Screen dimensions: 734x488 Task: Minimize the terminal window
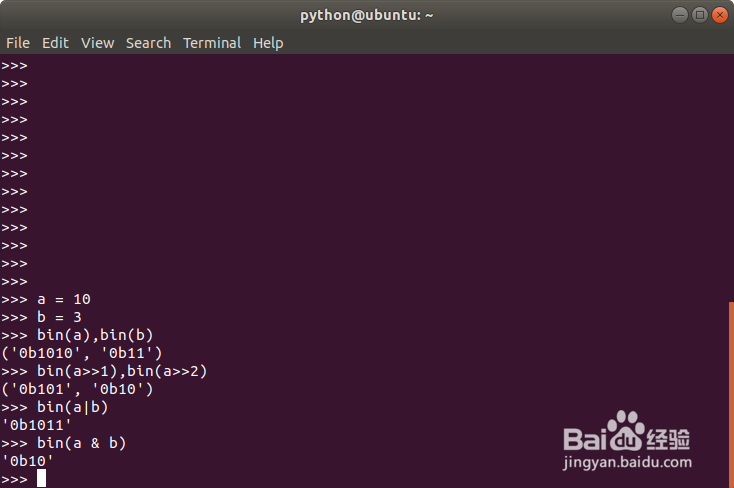tap(680, 14)
